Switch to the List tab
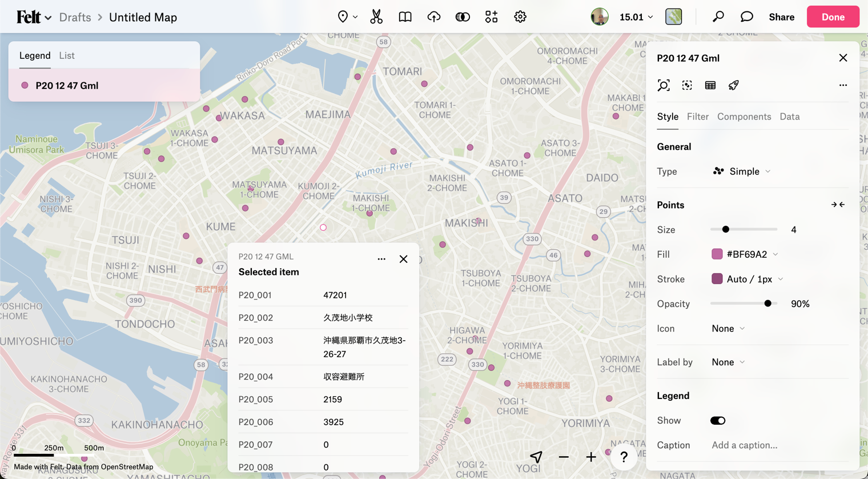 (67, 55)
